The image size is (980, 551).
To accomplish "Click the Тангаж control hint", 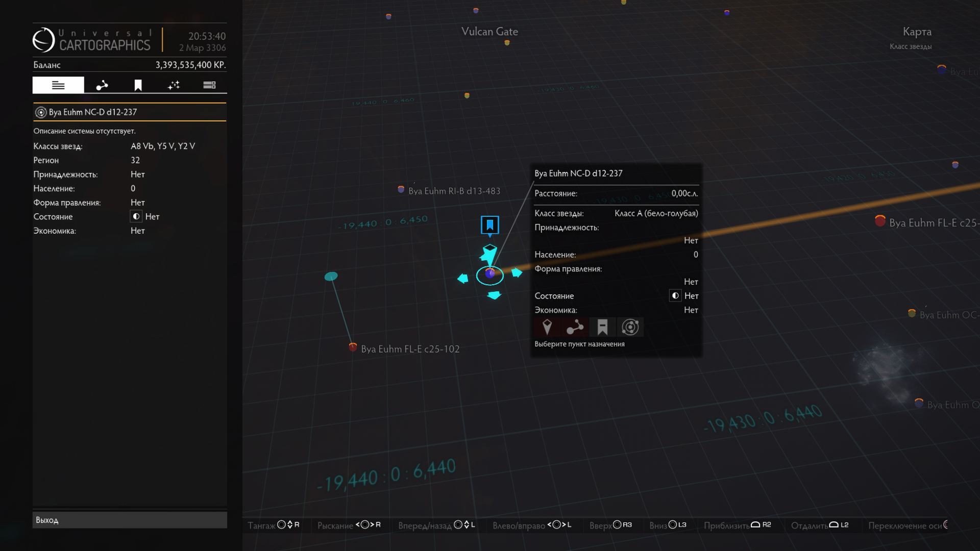I will [x=274, y=525].
